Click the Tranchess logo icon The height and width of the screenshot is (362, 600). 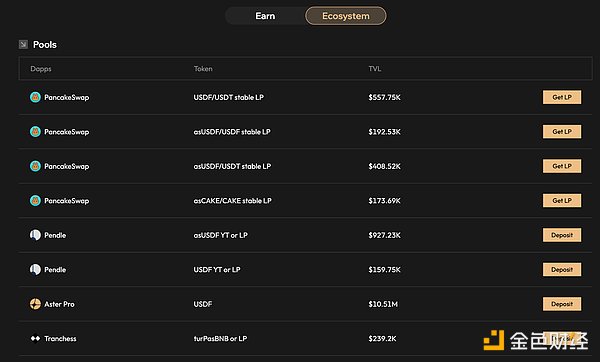tap(35, 338)
